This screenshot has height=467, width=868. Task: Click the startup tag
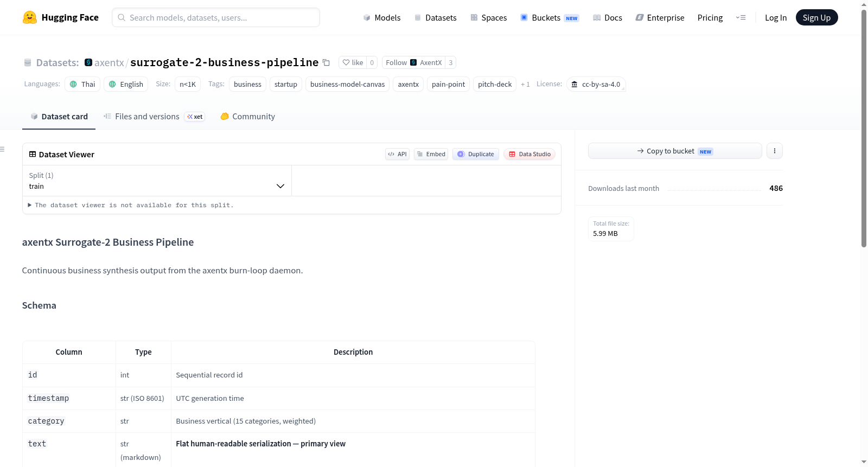click(x=286, y=84)
